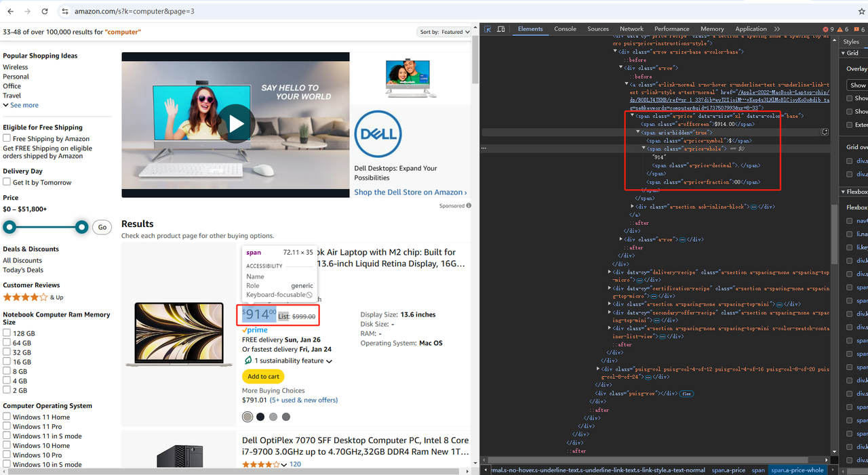
Task: Open the sponsored ad info icon
Action: pyautogui.click(x=469, y=205)
